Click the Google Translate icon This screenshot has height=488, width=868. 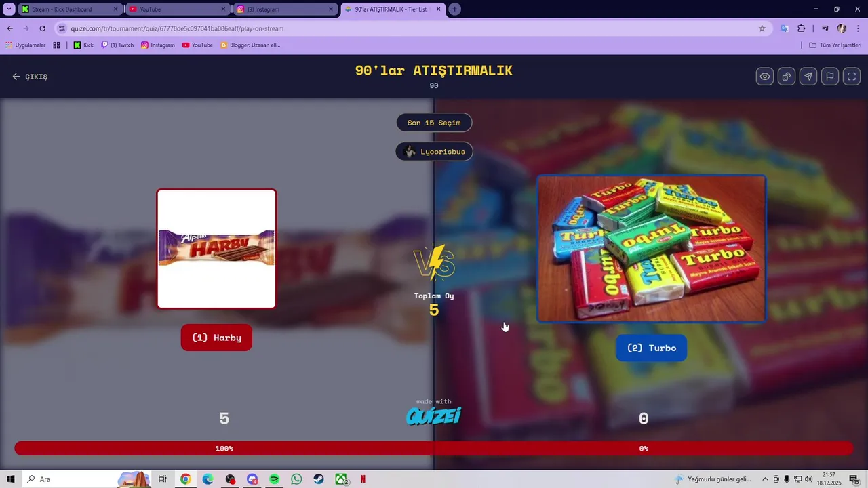click(x=784, y=28)
